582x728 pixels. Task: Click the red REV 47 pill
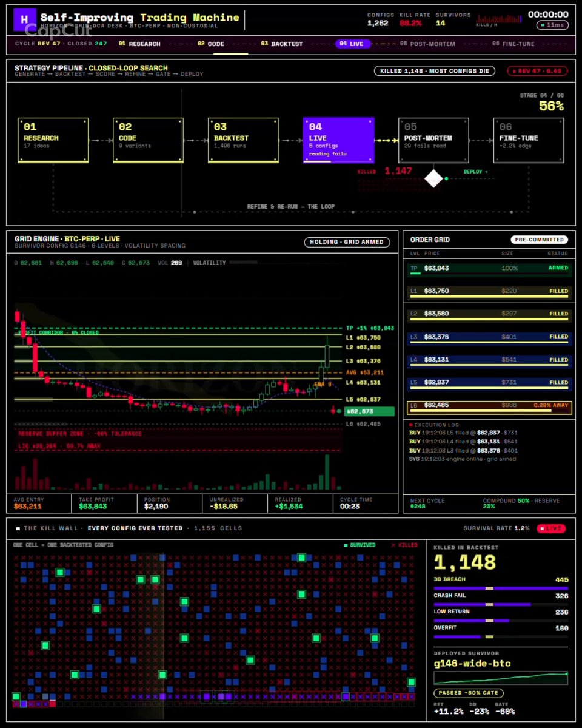coord(537,71)
